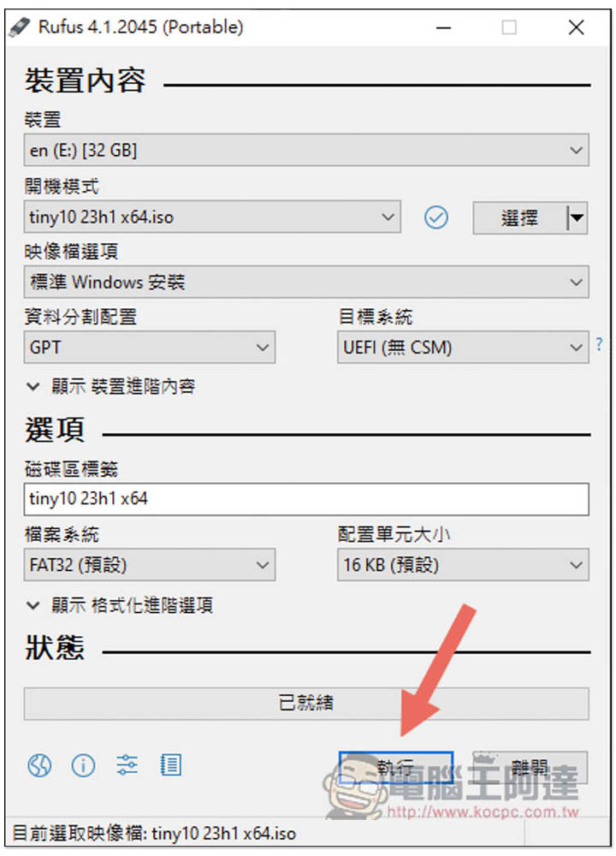
Task: Click the target system help question mark
Action: click(x=599, y=344)
